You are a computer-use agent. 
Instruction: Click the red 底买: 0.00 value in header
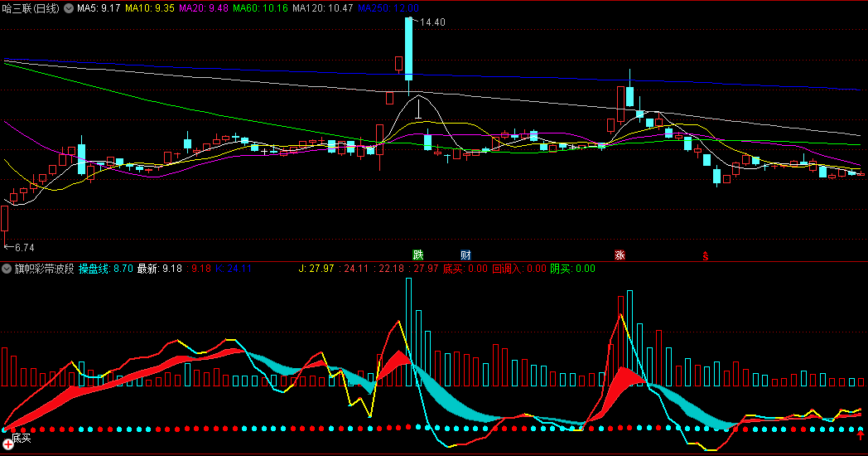pos(465,269)
